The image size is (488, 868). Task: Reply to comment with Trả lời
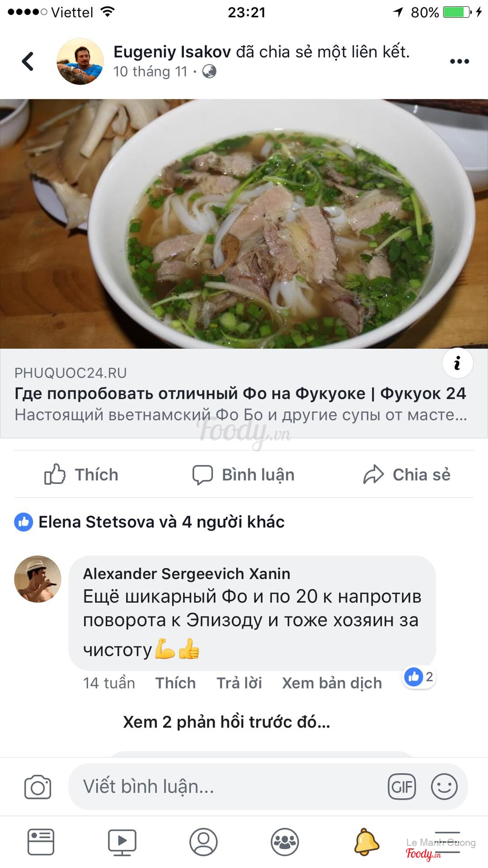tap(239, 683)
